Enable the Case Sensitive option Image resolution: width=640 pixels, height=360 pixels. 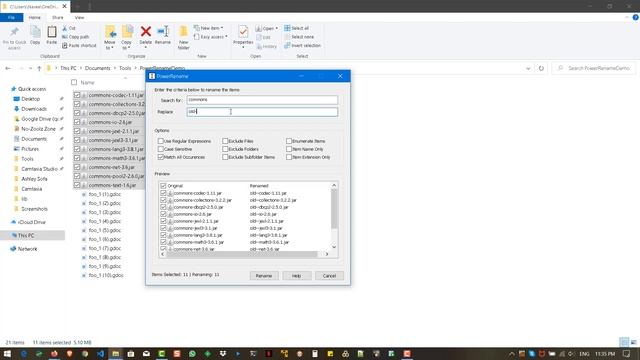point(161,149)
